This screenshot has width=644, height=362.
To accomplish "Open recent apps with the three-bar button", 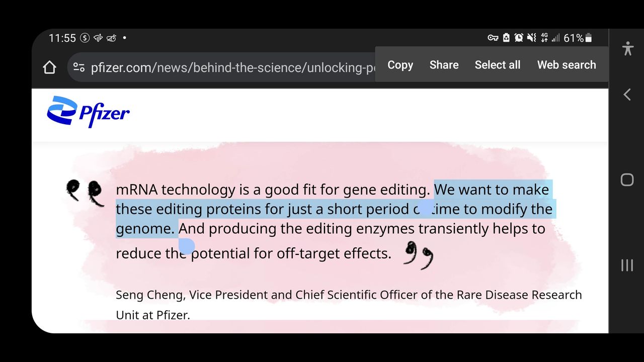I will [627, 265].
